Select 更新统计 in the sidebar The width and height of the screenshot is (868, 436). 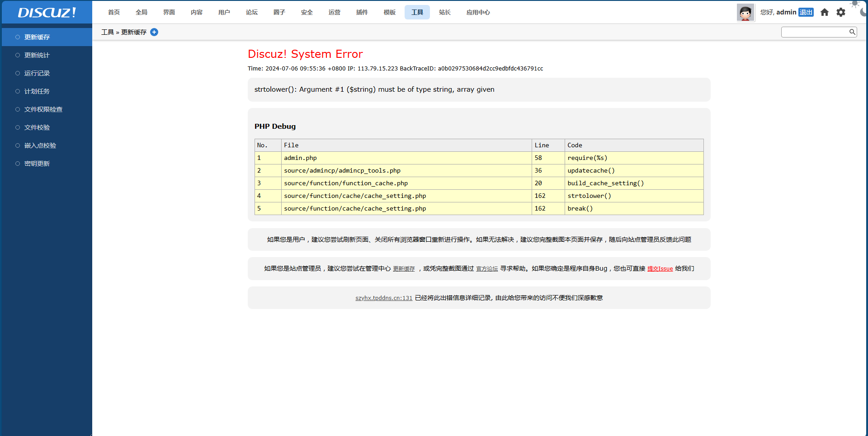(x=37, y=55)
